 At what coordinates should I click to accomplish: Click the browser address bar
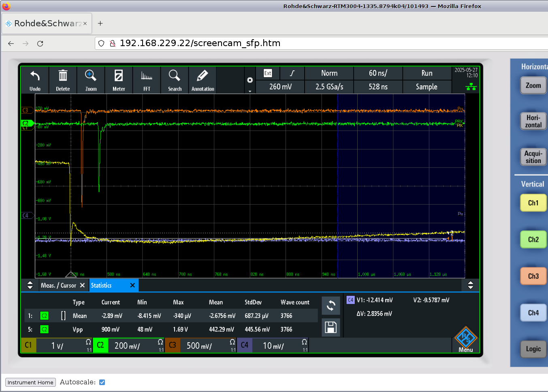point(284,43)
